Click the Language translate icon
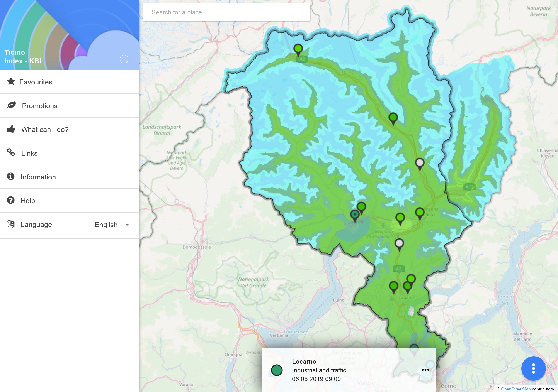 click(11, 224)
